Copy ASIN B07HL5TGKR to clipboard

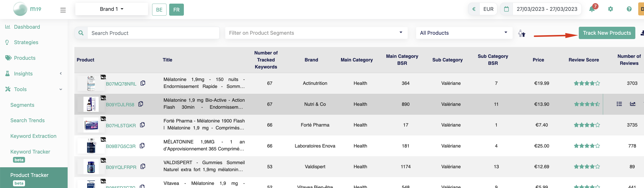(142, 125)
